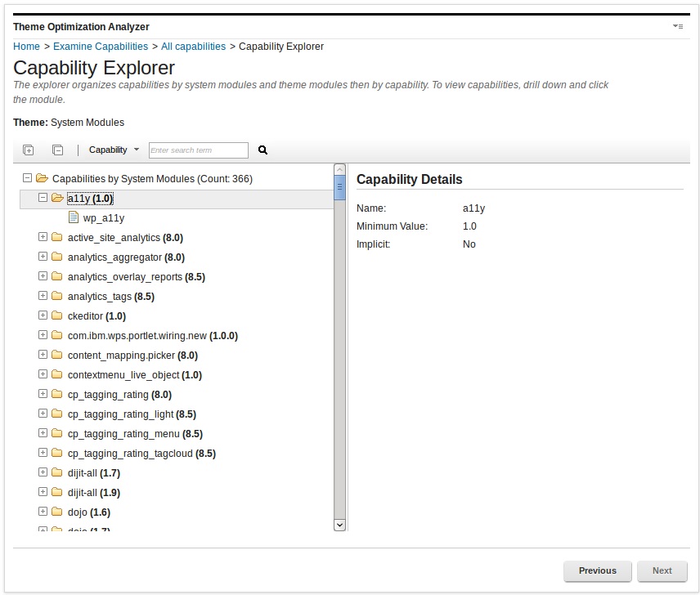Viewport: 700px width, 595px height.
Task: Go to the Home breadcrumb link
Action: (26, 47)
